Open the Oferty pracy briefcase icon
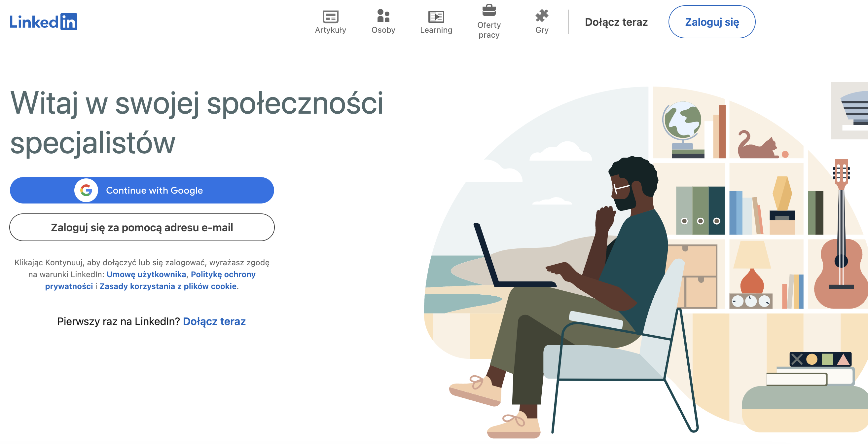The image size is (868, 444). click(x=489, y=11)
